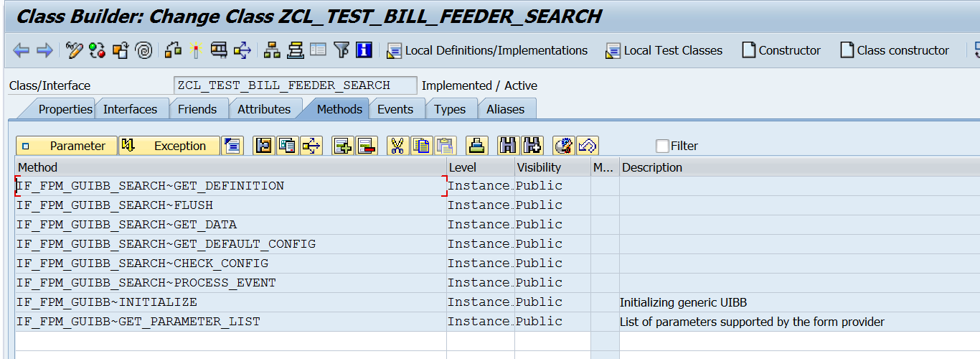This screenshot has height=359, width=980.
Task: Enable the Filter checkbox
Action: coord(662,146)
